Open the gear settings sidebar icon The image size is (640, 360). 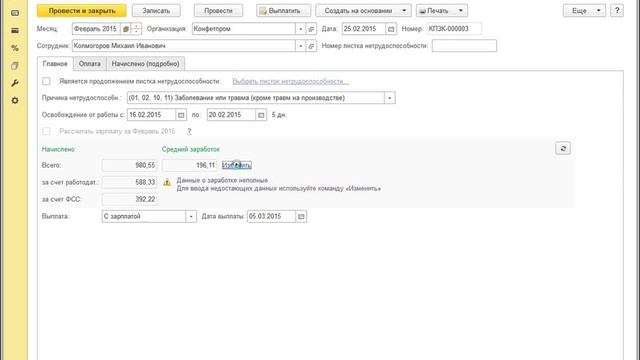point(15,100)
